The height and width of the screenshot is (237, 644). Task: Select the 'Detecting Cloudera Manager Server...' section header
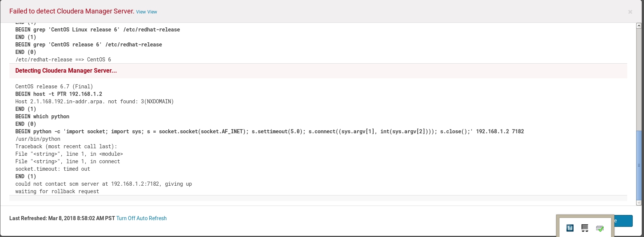(66, 71)
